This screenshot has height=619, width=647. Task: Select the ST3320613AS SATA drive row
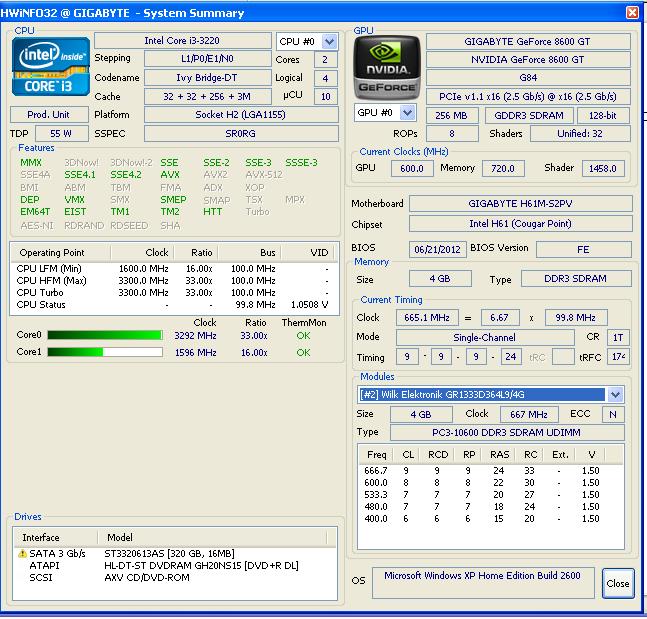pos(175,553)
